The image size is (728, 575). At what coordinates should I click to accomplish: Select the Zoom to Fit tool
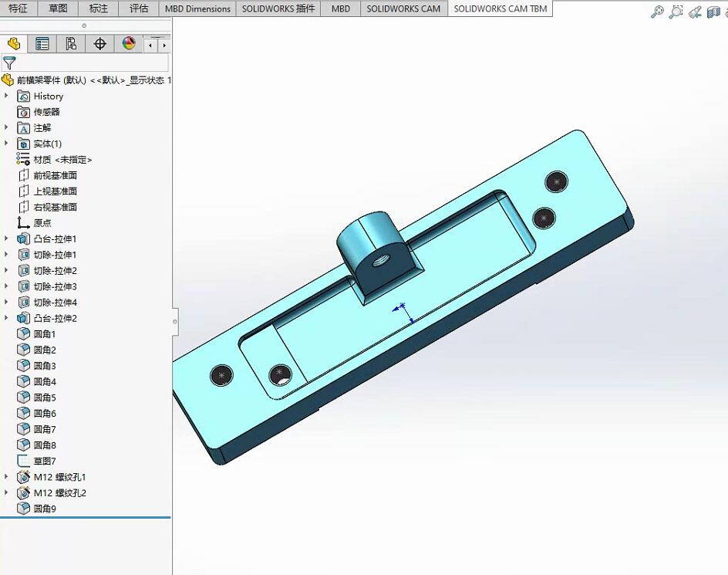point(657,12)
